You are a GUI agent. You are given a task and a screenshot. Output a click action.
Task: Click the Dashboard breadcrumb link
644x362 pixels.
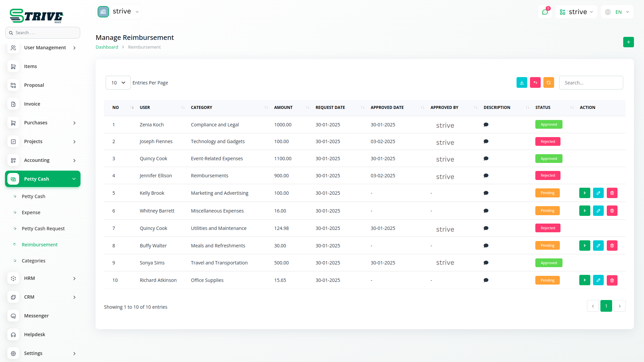coord(107,47)
